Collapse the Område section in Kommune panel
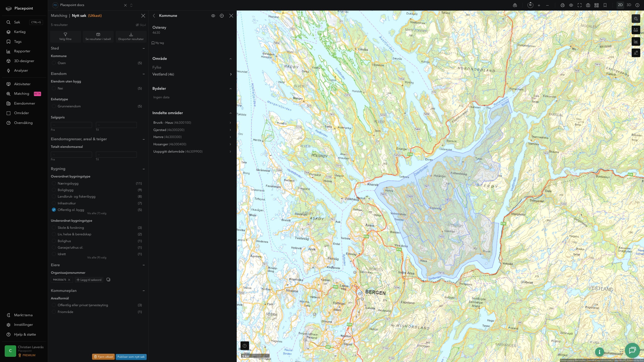 (x=230, y=59)
